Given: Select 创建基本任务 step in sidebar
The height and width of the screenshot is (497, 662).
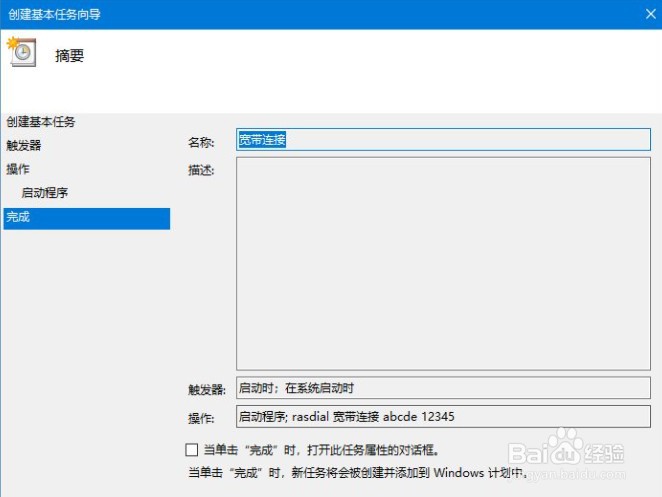Looking at the screenshot, I should click(41, 122).
